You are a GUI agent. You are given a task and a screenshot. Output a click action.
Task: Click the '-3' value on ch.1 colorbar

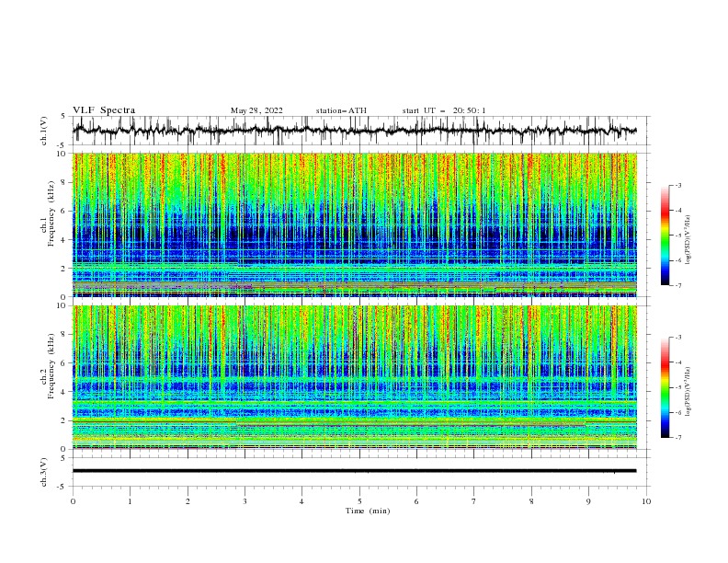click(x=677, y=186)
